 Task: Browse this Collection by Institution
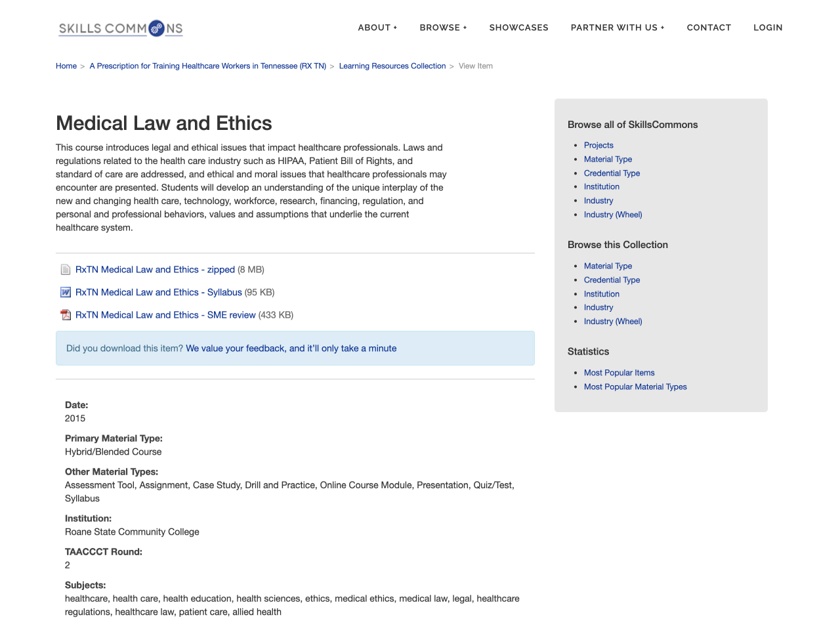coord(602,294)
